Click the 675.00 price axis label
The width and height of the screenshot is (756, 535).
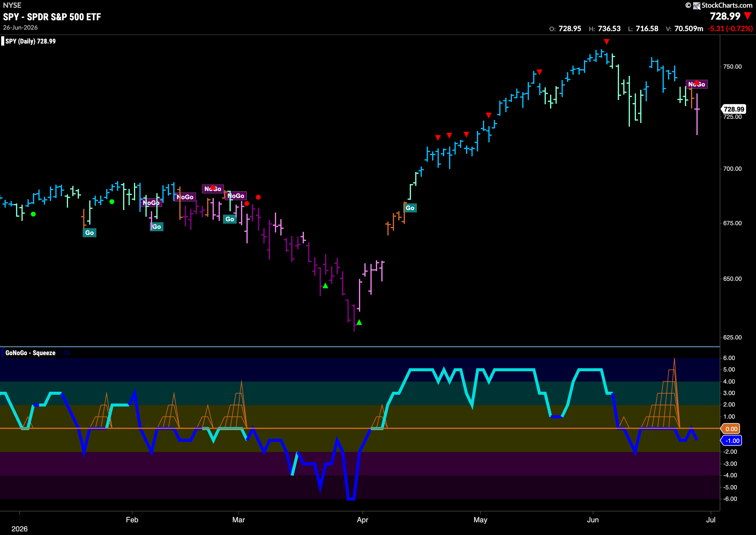coord(732,223)
